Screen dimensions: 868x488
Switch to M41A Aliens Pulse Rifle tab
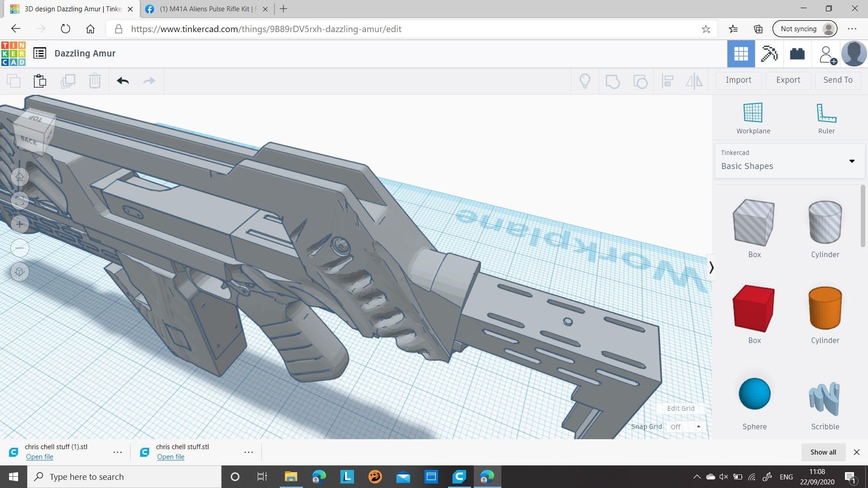tap(207, 9)
